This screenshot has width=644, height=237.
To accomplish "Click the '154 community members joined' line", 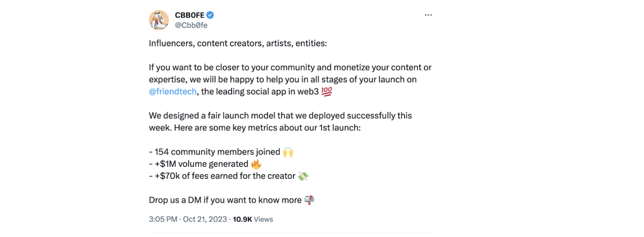I will point(215,152).
